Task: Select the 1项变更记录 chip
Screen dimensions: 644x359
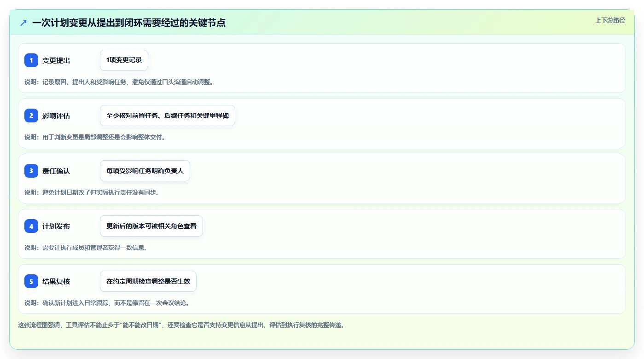Action: click(124, 60)
